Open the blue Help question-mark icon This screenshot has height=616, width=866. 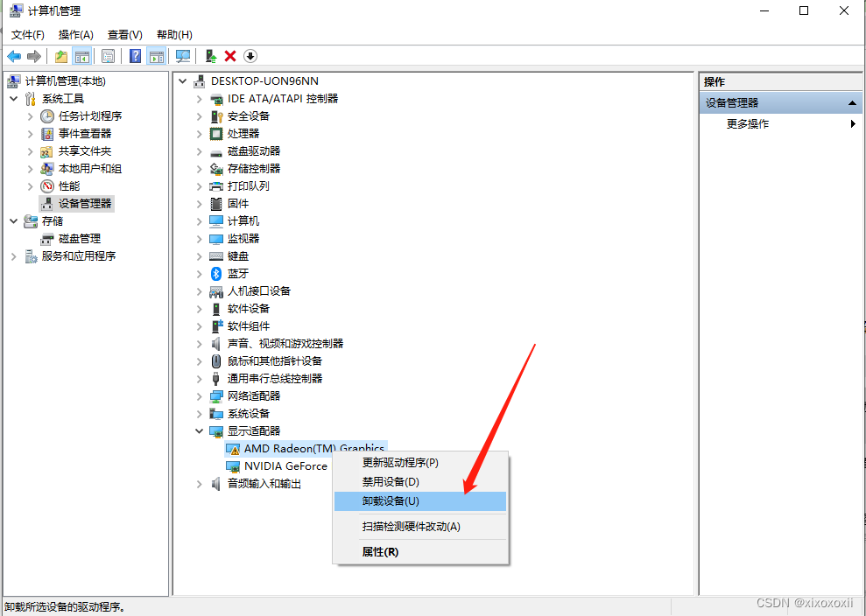136,56
